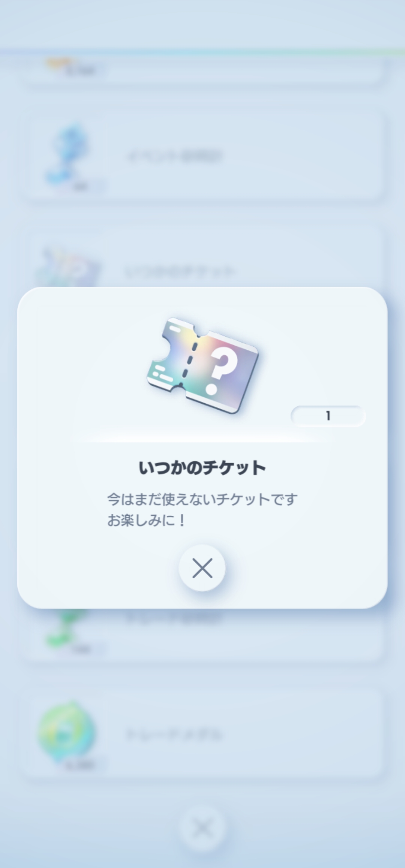Viewport: 405px width, 868px height.
Task: Open the blurred トレードメダル row label
Action: 174,735
